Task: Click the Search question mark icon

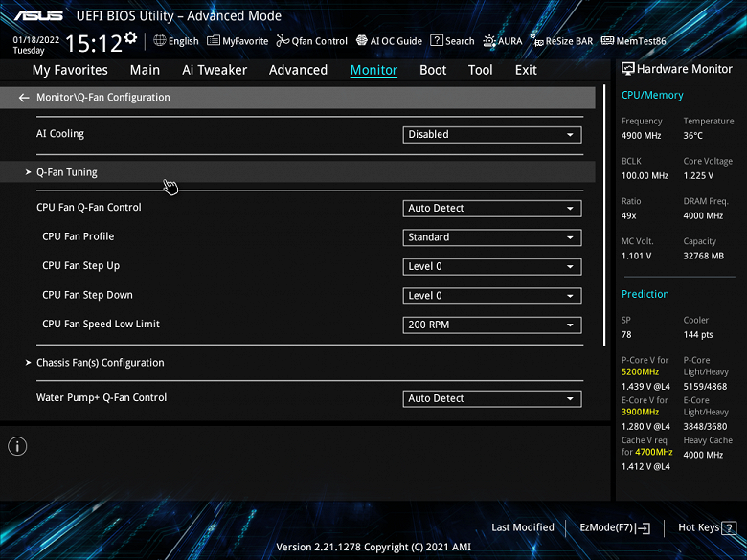Action: [437, 40]
